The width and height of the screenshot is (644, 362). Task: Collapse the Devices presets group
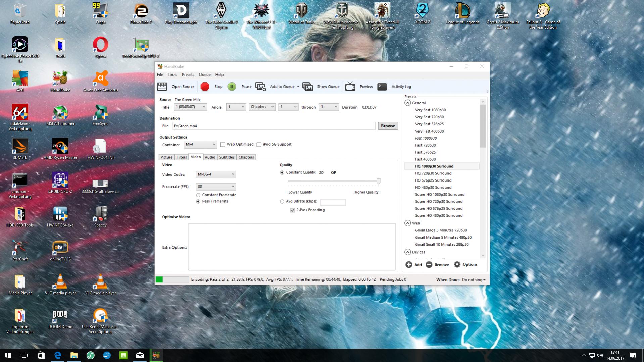[x=408, y=252]
